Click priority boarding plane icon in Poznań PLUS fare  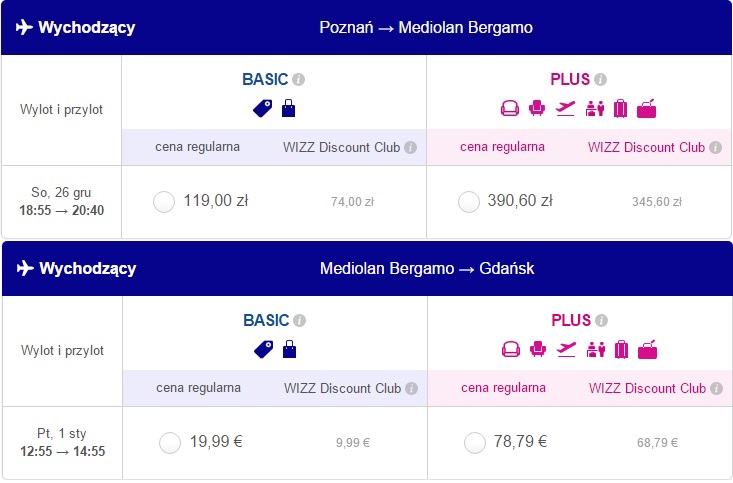tap(565, 108)
